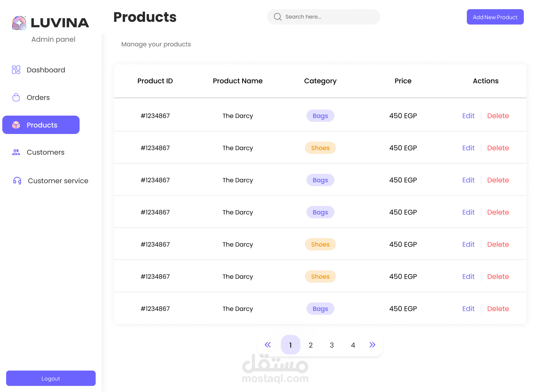Screen dimensions: 551x392
Task: Click the Products box icon
Action: pyautogui.click(x=16, y=125)
